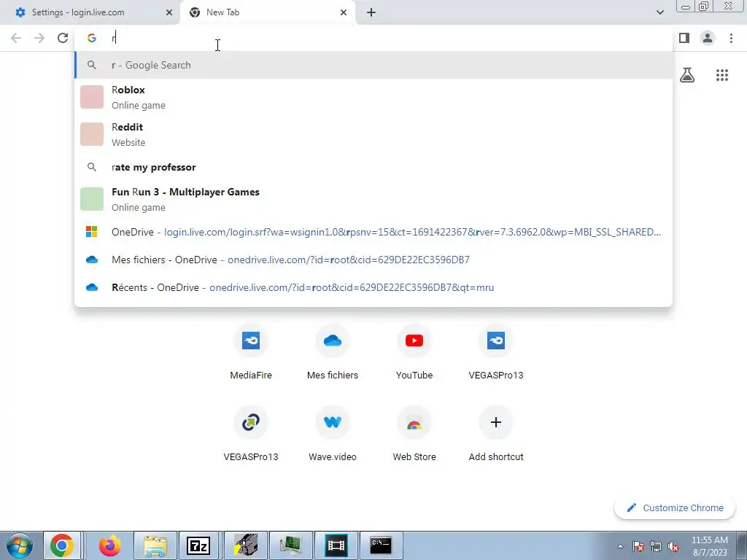Choose the Roblox suggestion

pos(373,97)
